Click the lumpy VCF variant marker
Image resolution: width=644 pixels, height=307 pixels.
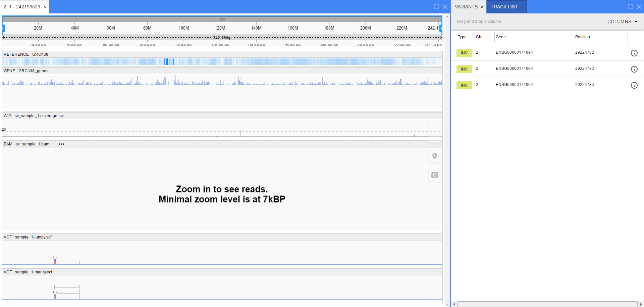coord(55,262)
